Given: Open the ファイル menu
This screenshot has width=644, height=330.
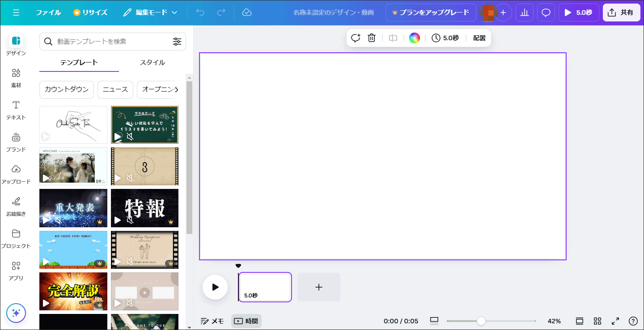Looking at the screenshot, I should (x=48, y=13).
